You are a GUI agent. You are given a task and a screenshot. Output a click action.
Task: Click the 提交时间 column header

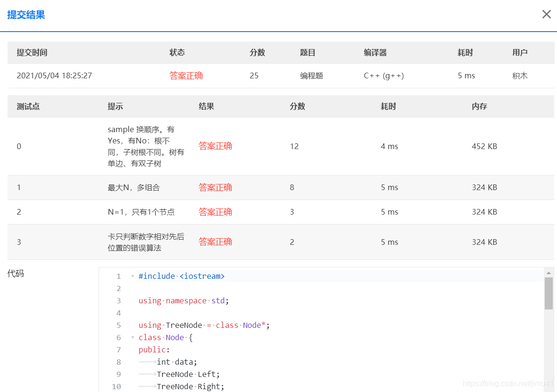[x=32, y=53]
